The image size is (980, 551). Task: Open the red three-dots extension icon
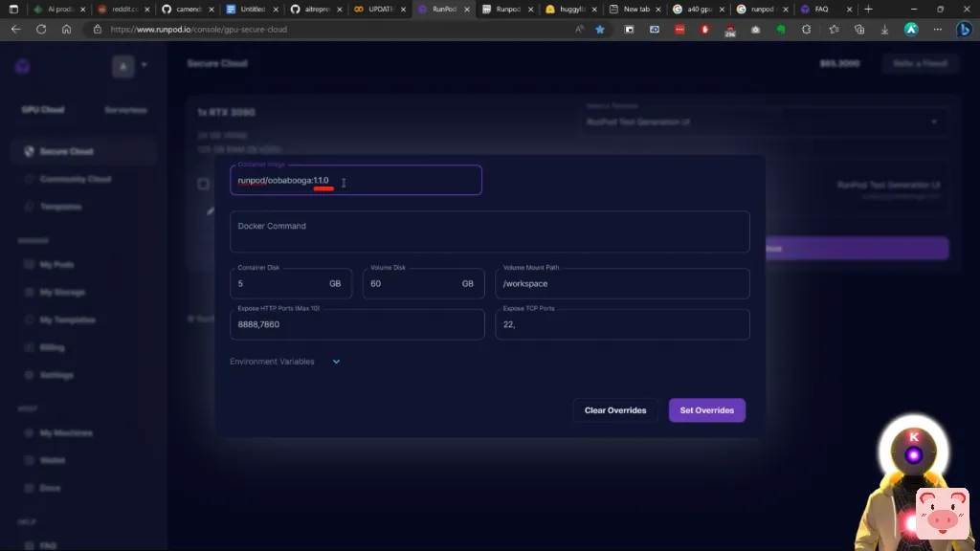tap(679, 30)
